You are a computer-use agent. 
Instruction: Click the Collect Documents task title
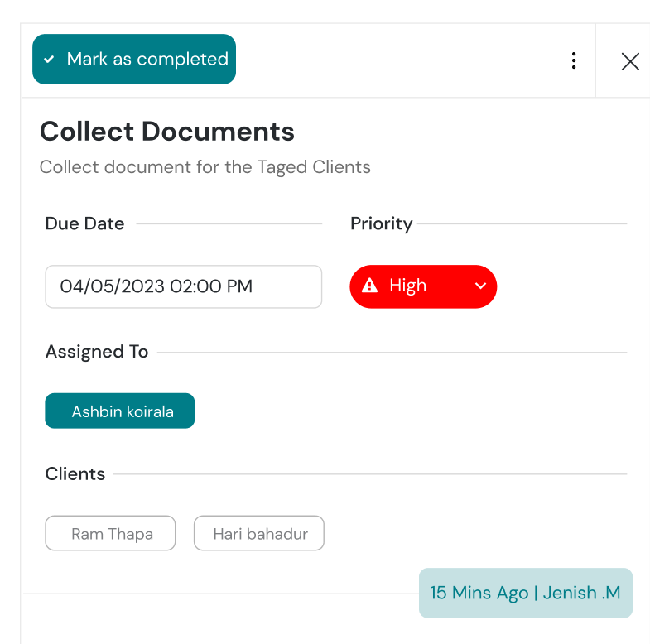point(167,131)
